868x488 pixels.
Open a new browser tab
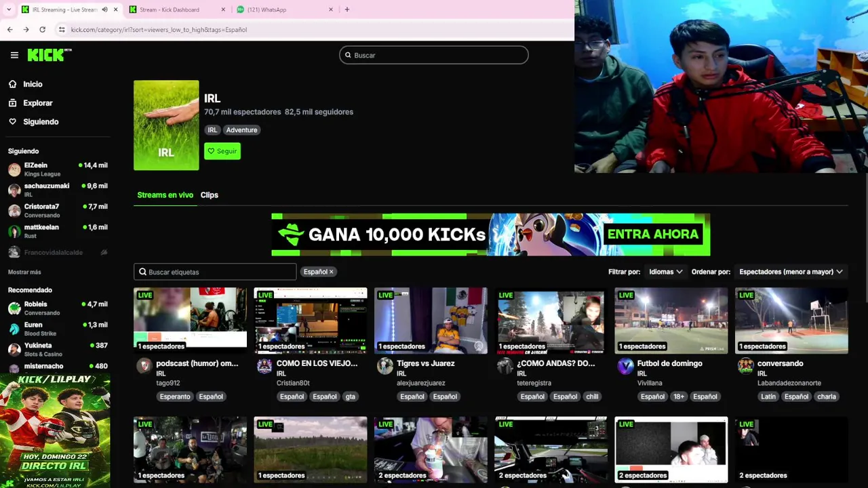[x=347, y=9]
